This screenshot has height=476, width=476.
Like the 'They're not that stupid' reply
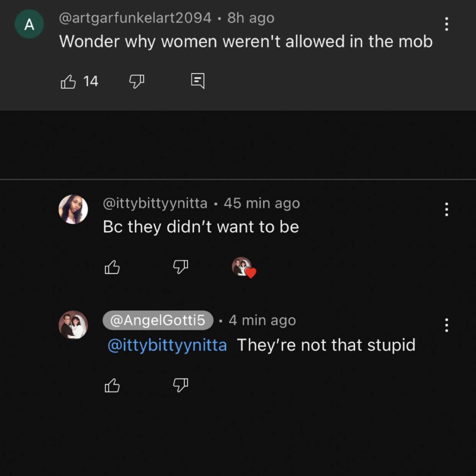point(112,385)
